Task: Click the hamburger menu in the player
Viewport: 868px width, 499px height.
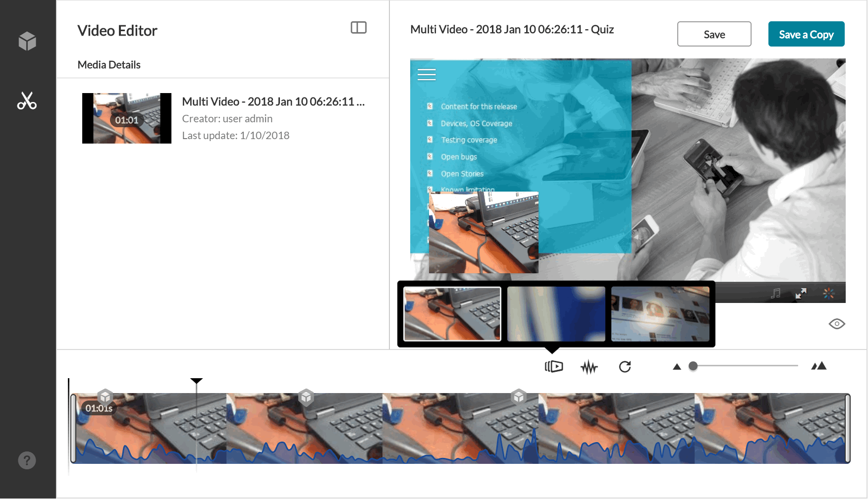Action: click(x=427, y=74)
